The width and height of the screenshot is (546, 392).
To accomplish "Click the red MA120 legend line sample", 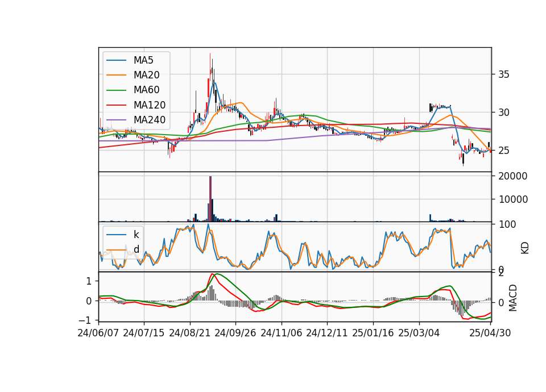I will (x=116, y=105).
